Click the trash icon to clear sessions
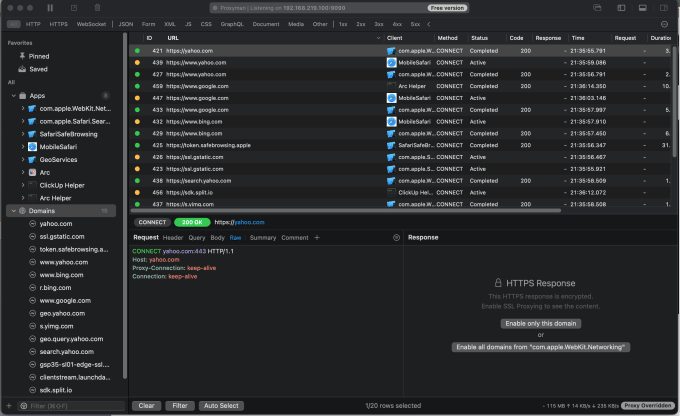 pos(97,8)
